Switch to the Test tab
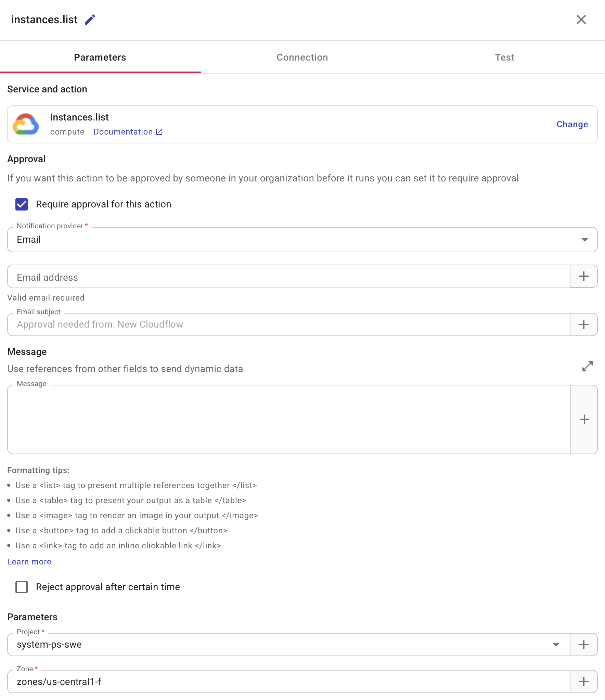This screenshot has width=605, height=700. point(504,57)
